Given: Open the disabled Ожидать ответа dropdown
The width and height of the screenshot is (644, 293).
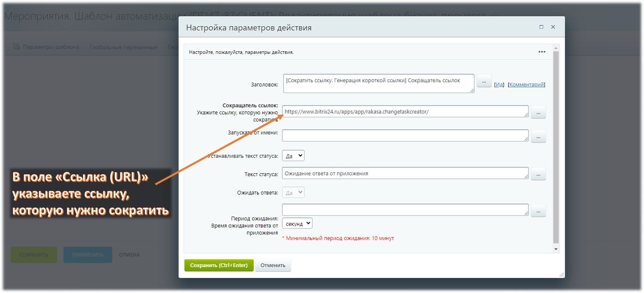Looking at the screenshot, I should click(x=293, y=192).
